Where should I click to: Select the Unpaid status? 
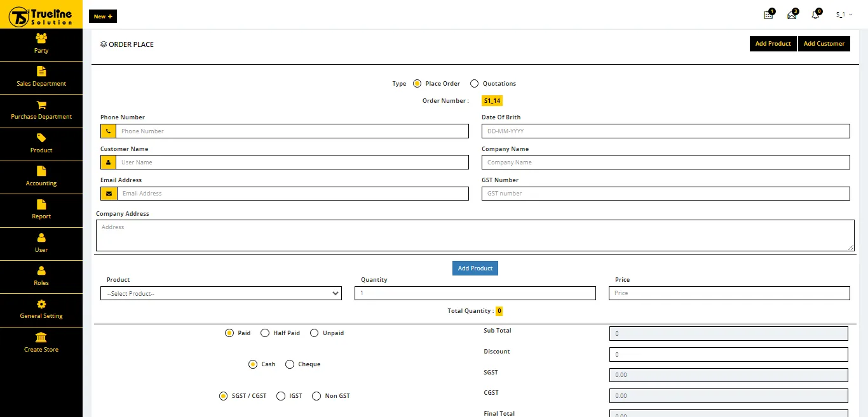pyautogui.click(x=314, y=333)
